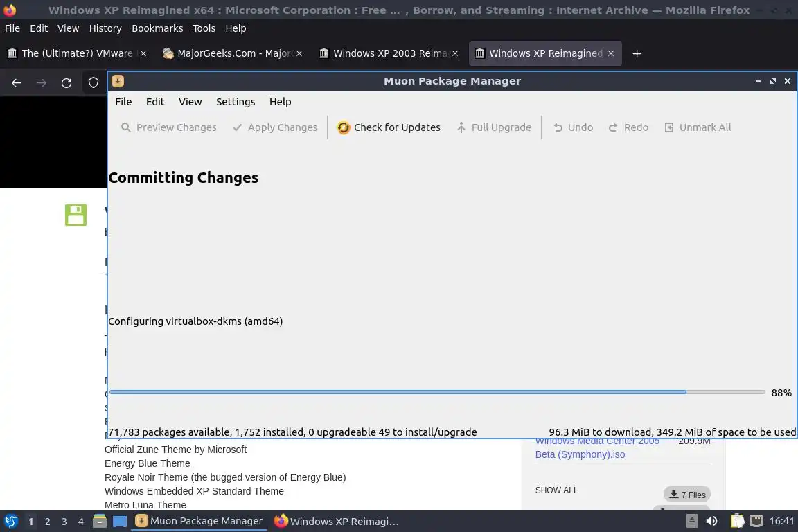798x532 pixels.
Task: Open Firefox Bookmarks menu
Action: (157, 28)
